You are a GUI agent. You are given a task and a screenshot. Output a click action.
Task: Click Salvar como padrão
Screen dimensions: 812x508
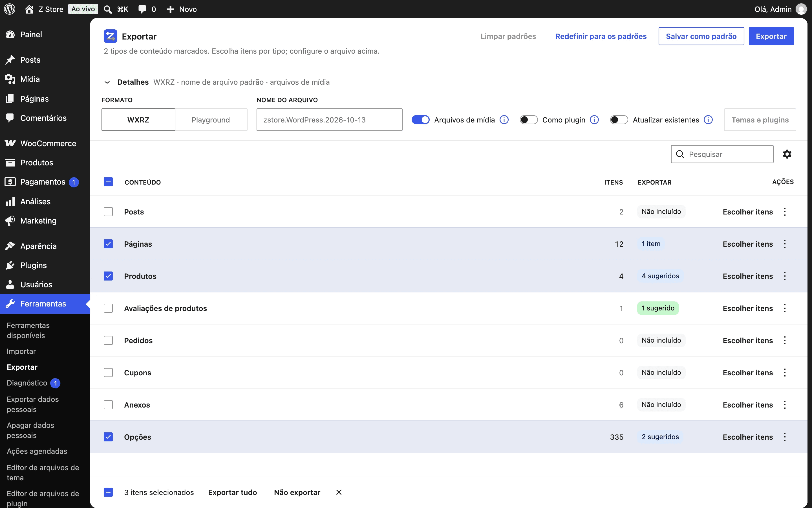[701, 36]
